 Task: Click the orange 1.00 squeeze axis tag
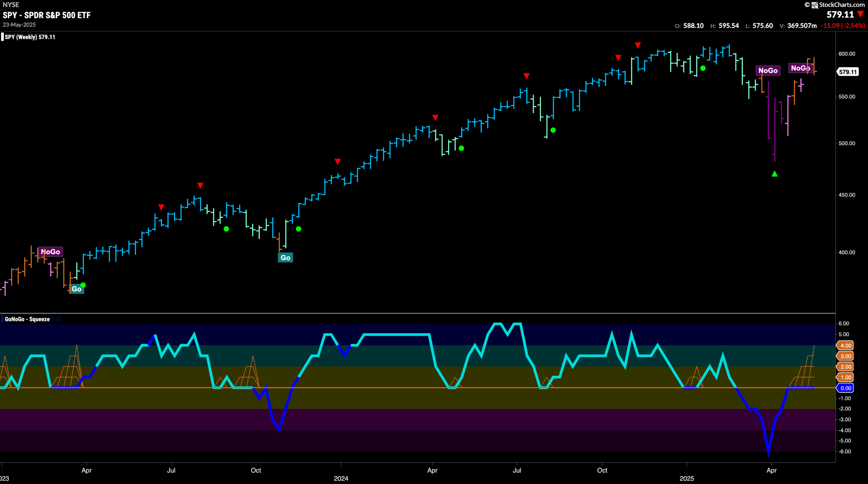845,378
